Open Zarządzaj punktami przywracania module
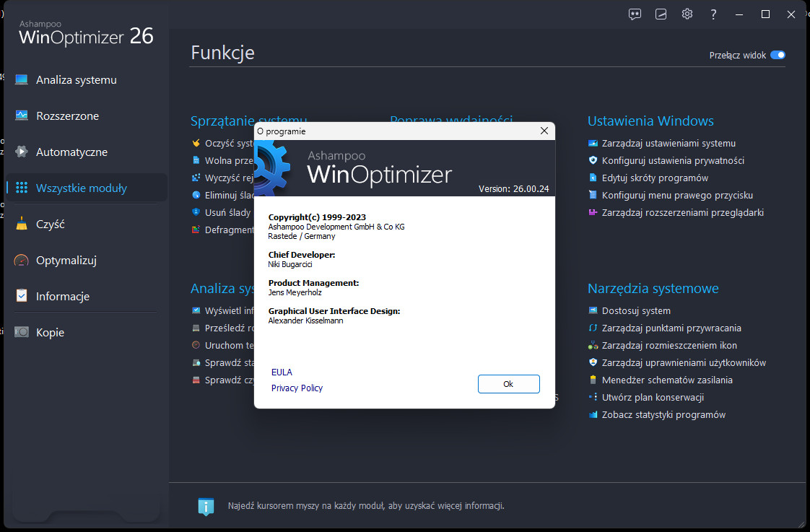The image size is (810, 532). coord(671,328)
